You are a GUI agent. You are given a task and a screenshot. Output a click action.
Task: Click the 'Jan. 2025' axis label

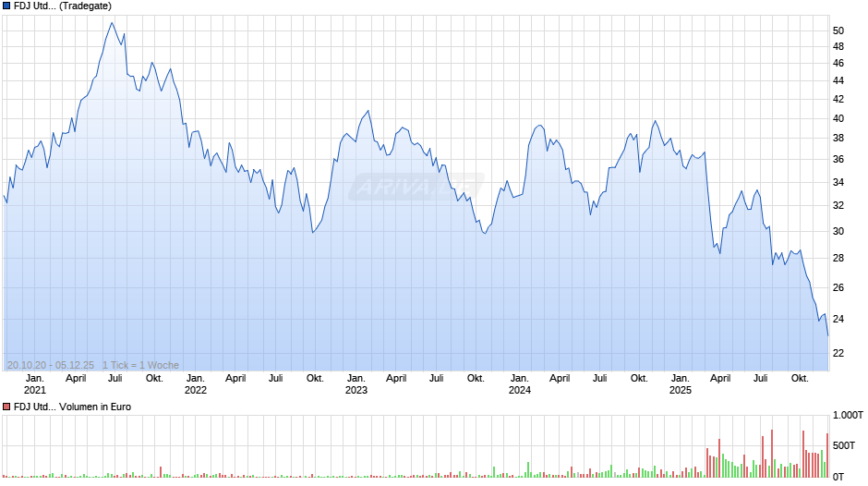680,384
